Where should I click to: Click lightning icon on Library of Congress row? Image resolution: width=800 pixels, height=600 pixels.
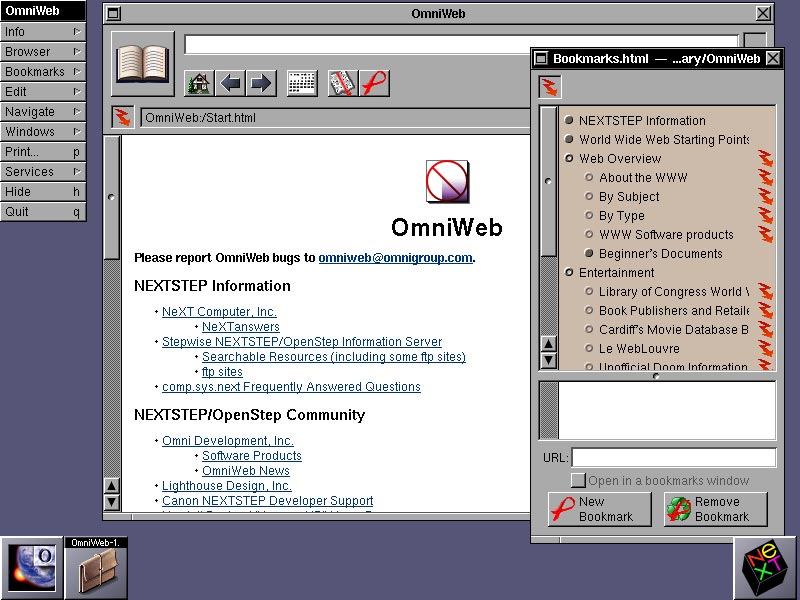(765, 291)
